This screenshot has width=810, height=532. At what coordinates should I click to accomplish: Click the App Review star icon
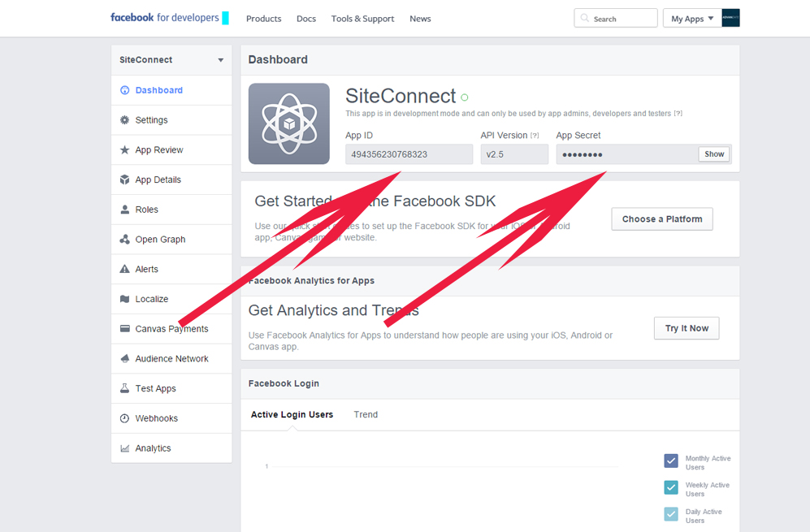(x=124, y=149)
